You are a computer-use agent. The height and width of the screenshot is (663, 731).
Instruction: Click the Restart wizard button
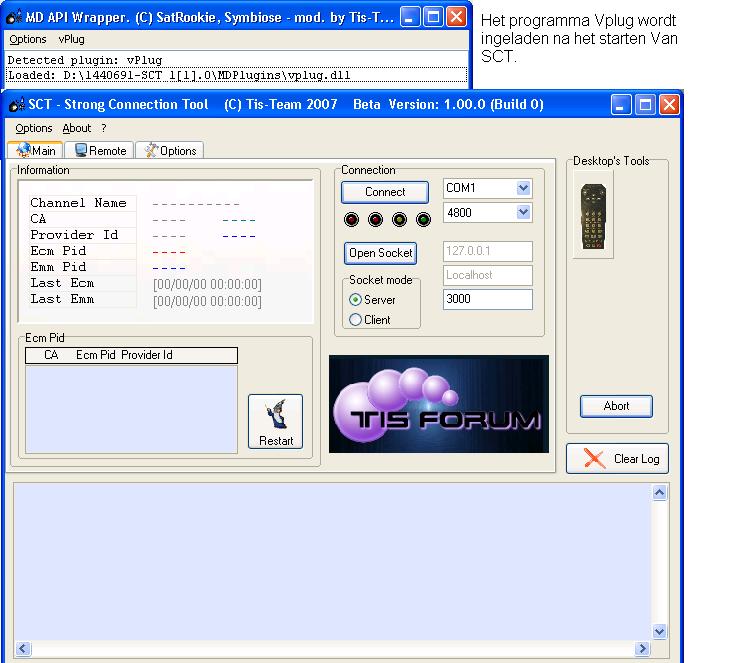pos(276,421)
